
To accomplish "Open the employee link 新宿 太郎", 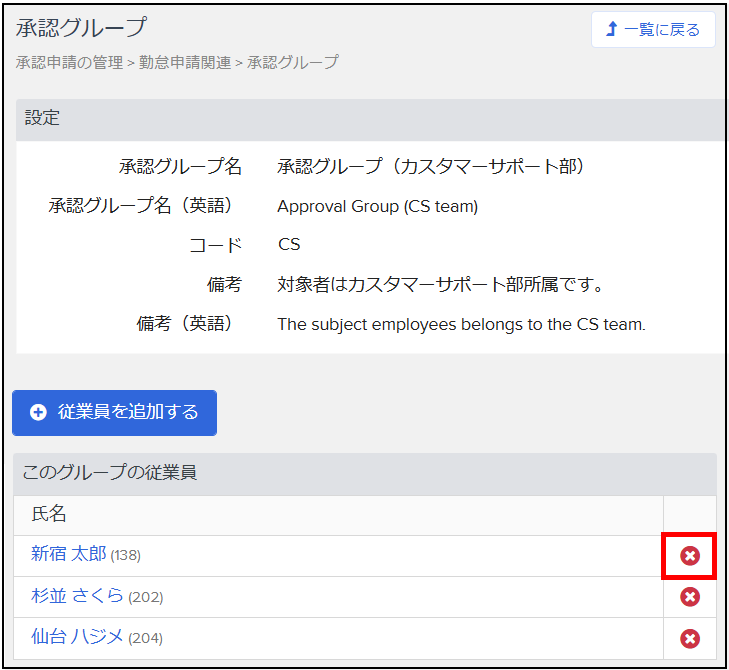I will click(68, 554).
